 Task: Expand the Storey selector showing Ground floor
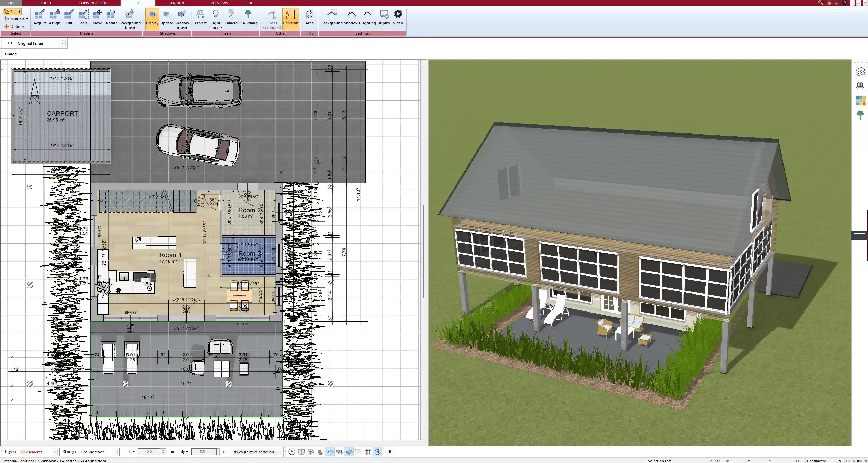pyautogui.click(x=115, y=452)
